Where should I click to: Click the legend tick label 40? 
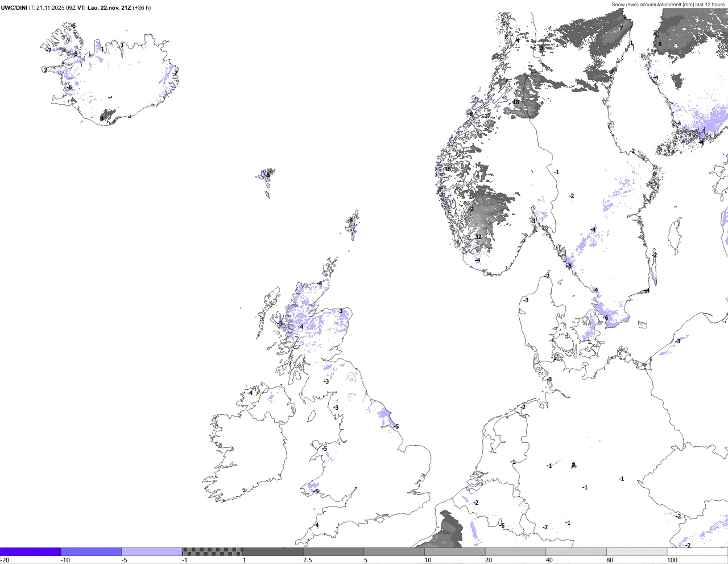point(549,560)
